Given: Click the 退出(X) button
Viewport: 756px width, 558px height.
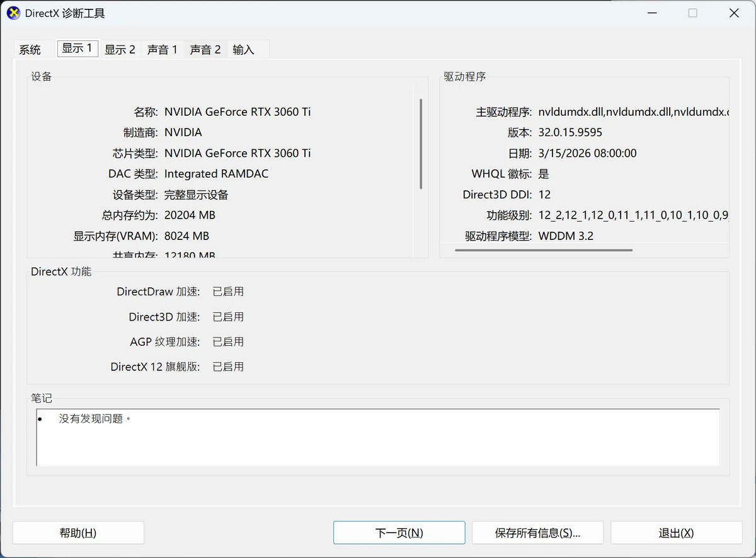Looking at the screenshot, I should 677,533.
